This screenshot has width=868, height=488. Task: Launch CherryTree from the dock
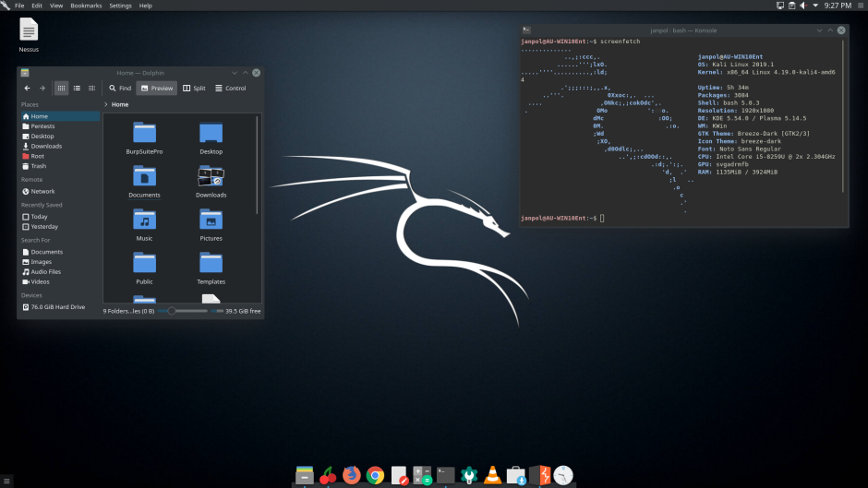[x=328, y=475]
